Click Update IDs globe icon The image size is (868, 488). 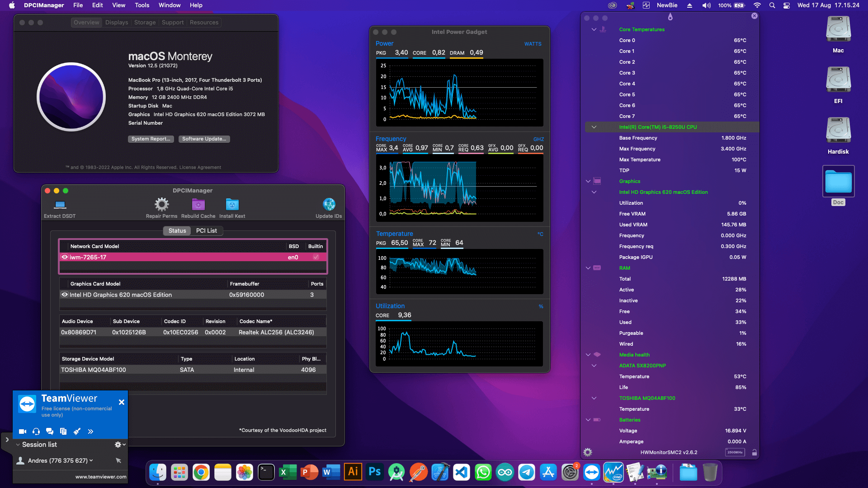[x=329, y=205]
